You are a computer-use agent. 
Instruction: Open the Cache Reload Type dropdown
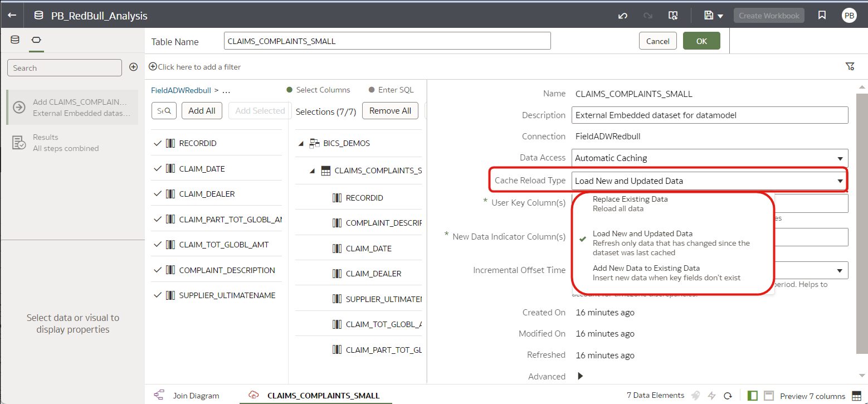coord(710,181)
